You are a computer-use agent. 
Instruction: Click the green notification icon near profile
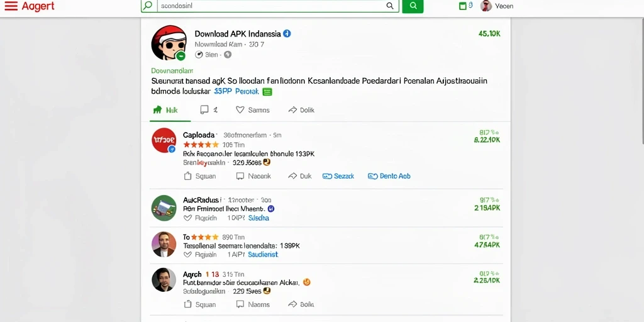(463, 6)
